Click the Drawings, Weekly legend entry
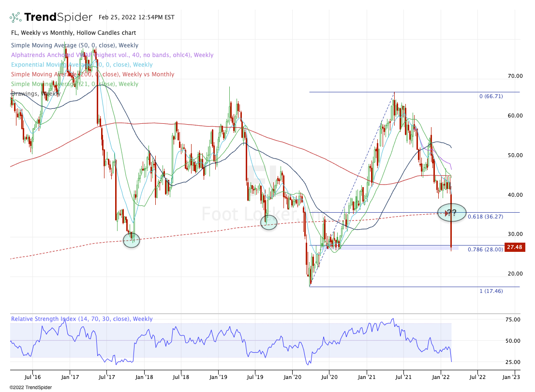The image size is (535, 392). (x=36, y=94)
